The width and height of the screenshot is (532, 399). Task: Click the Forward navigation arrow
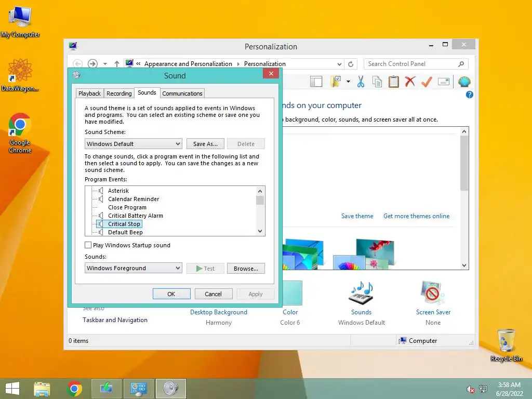[x=92, y=64]
